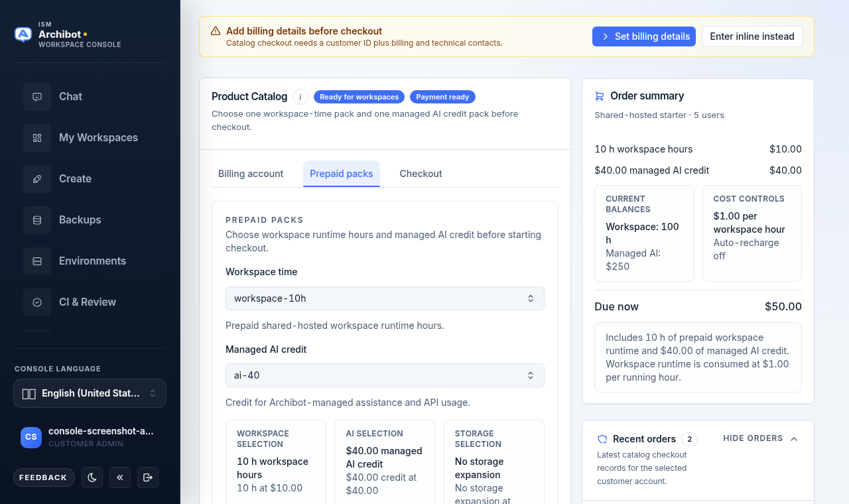
Task: Select the Prepaid packs tab
Action: (342, 174)
